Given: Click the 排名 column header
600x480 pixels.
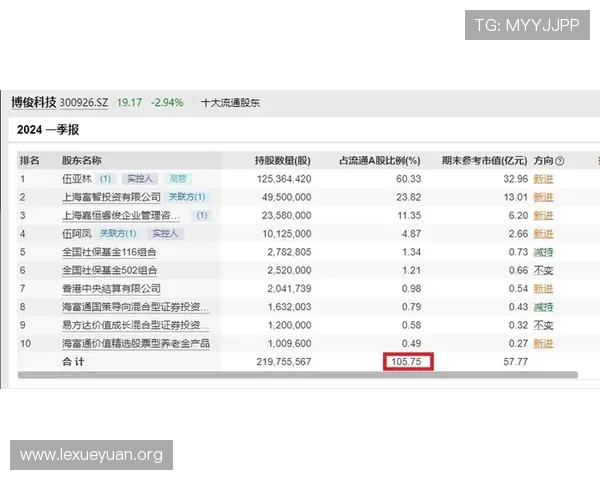Looking at the screenshot, I should [x=30, y=161].
